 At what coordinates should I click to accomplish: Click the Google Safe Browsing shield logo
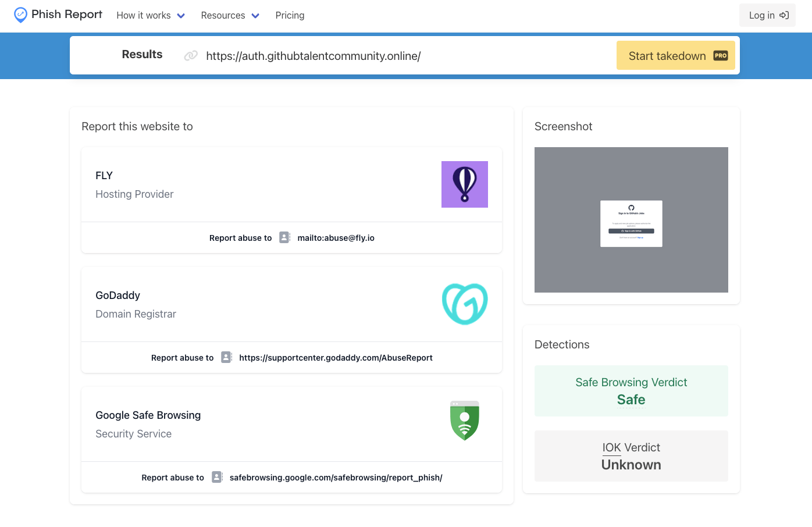click(x=465, y=421)
